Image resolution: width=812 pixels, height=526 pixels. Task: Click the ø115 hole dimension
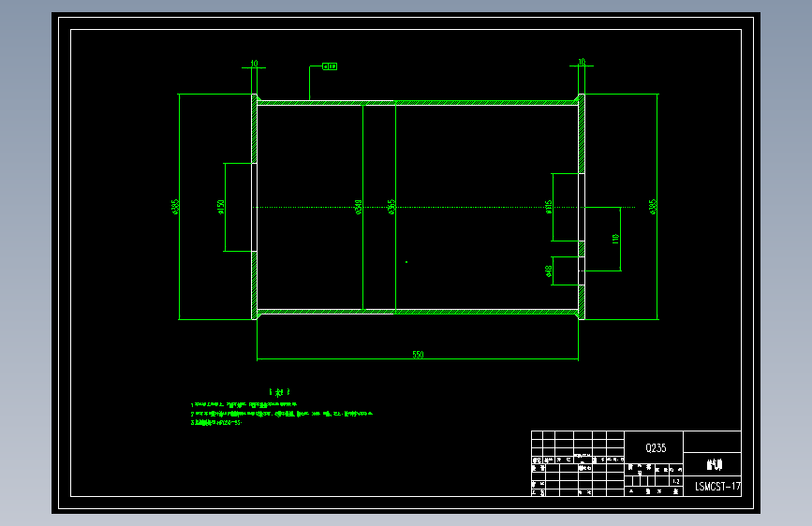549,207
